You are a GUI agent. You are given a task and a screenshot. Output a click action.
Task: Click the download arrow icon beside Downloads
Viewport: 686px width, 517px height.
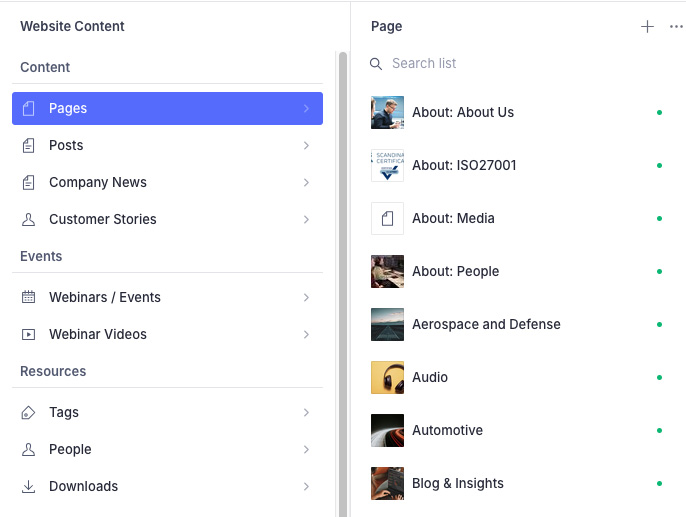(x=29, y=486)
